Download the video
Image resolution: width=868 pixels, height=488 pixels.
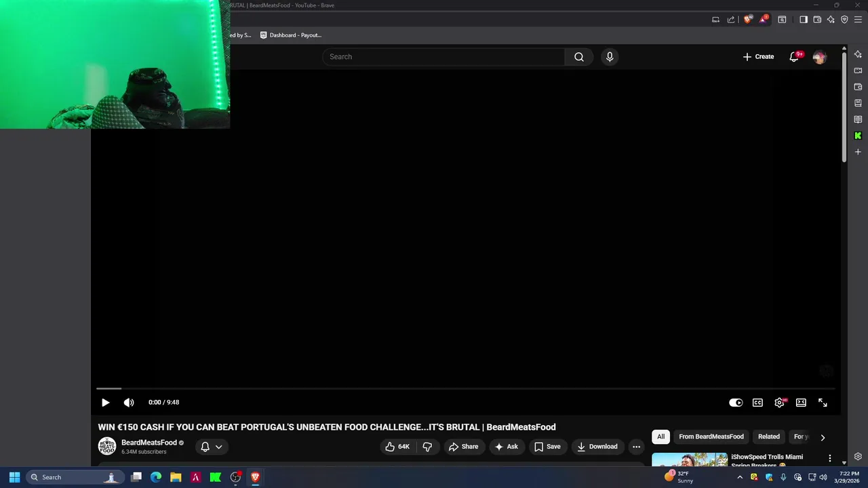[597, 447]
